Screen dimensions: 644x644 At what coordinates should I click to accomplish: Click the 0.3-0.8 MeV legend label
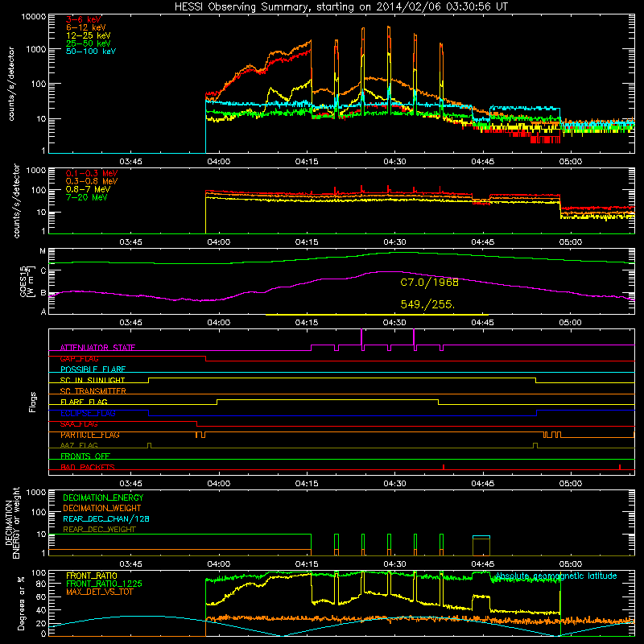click(92, 181)
